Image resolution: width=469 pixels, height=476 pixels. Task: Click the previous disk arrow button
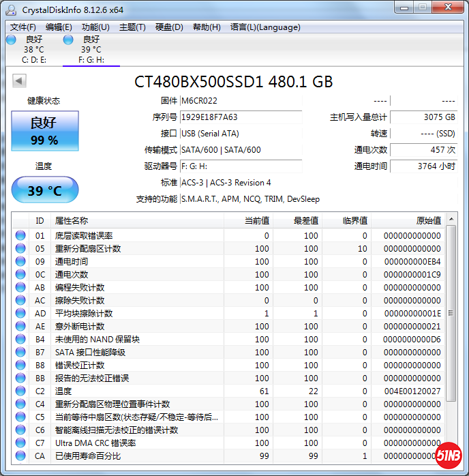[x=19, y=81]
